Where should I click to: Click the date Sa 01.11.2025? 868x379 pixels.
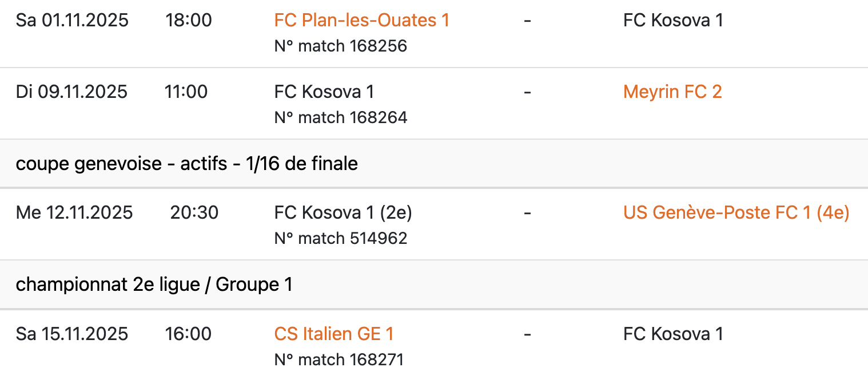[72, 21]
